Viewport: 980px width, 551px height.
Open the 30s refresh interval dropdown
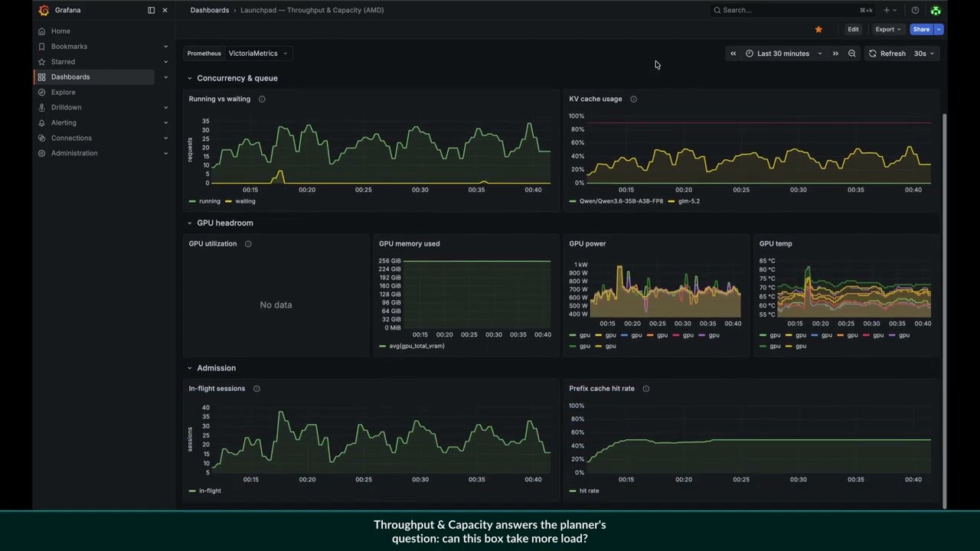924,54
